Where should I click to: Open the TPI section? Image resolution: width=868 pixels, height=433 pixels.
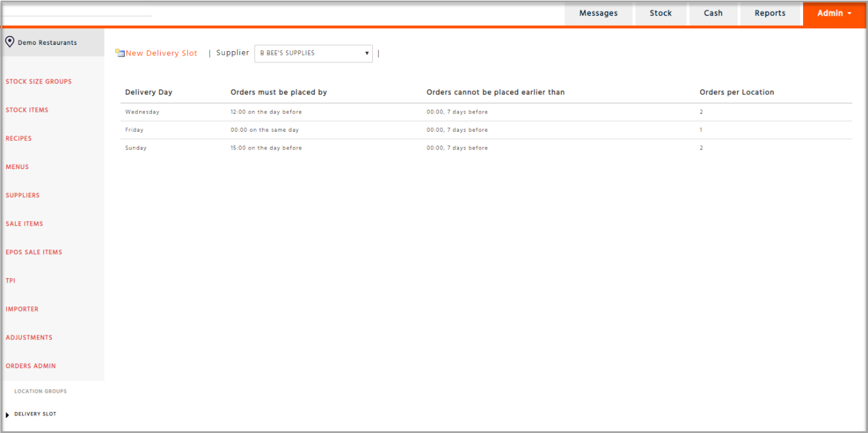coord(10,280)
